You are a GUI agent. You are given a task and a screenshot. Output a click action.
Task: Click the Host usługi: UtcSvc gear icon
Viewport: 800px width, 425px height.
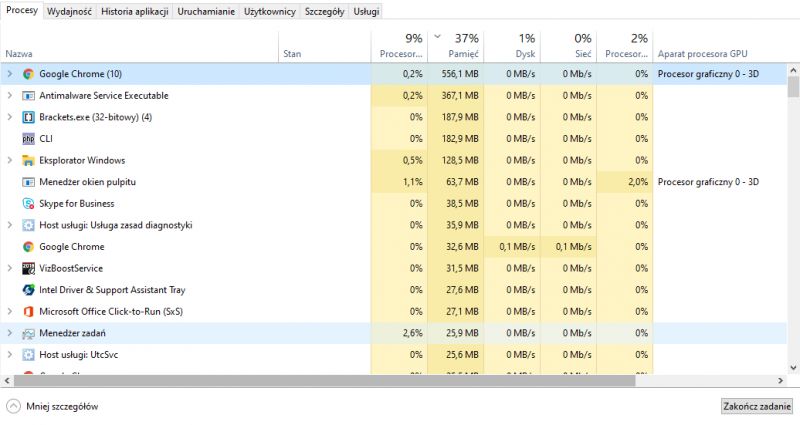click(x=29, y=355)
